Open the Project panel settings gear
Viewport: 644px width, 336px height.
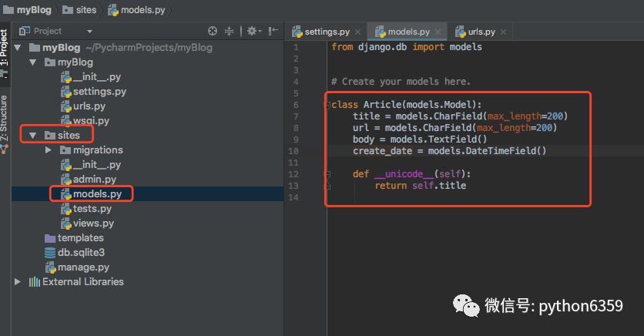(x=253, y=31)
